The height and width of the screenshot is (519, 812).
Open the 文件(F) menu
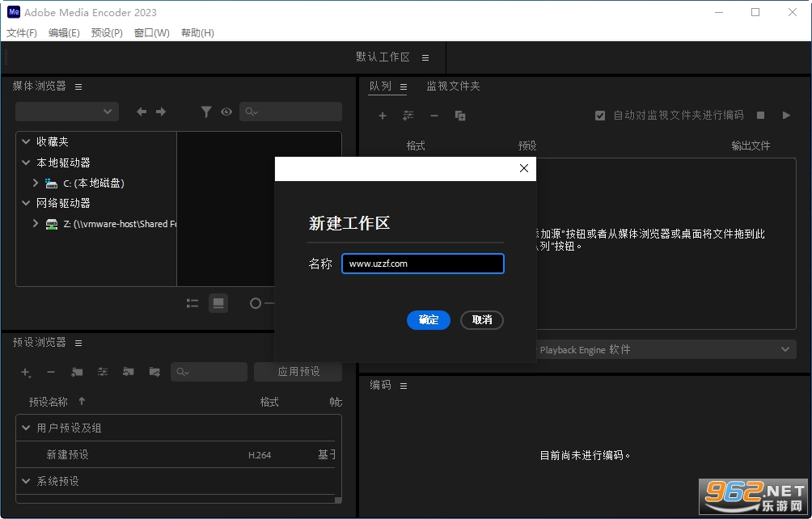point(22,33)
